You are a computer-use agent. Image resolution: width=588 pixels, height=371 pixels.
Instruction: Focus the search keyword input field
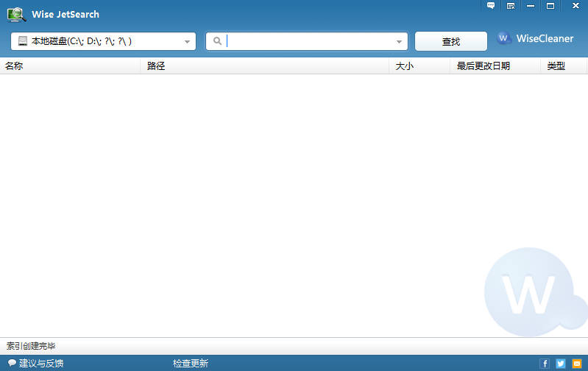pyautogui.click(x=309, y=42)
